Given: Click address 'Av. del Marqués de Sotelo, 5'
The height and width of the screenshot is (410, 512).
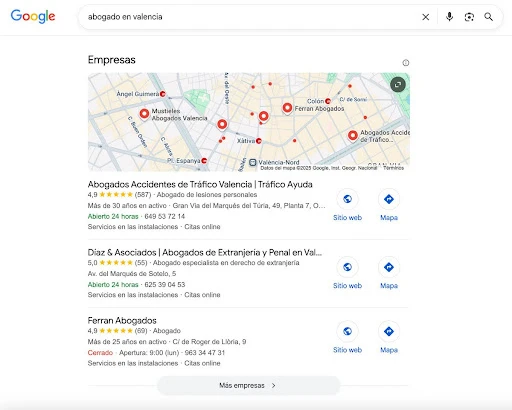Looking at the screenshot, I should point(132,274).
